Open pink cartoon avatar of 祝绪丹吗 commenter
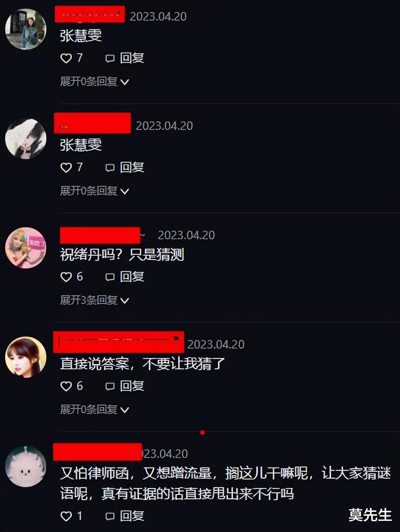Screen dimensions: 400x532 click(x=25, y=248)
